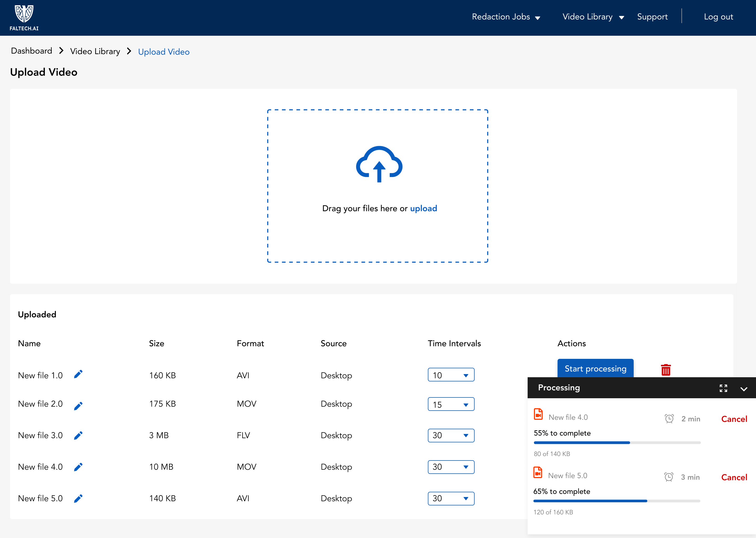This screenshot has height=538, width=756.
Task: Click video file icon for New file 5.0 in Processing
Action: [x=538, y=472]
